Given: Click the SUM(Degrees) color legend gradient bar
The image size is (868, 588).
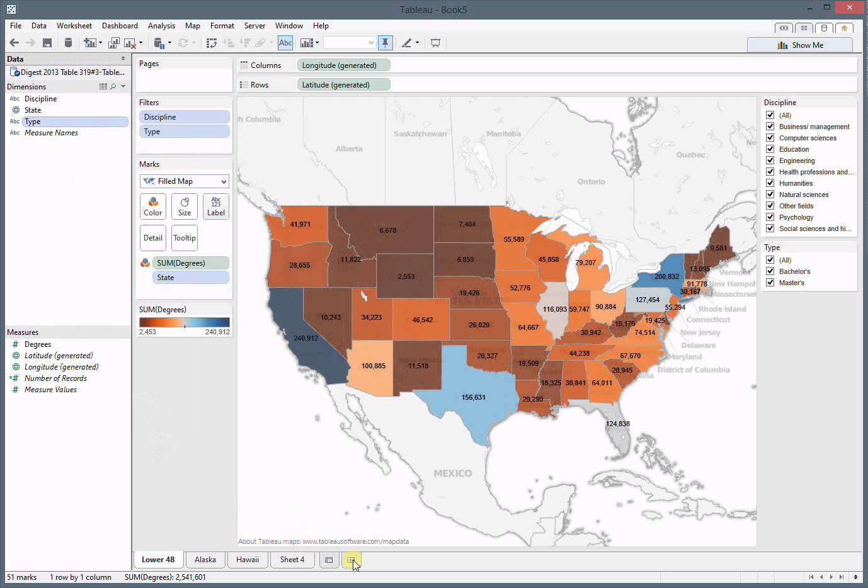Looking at the screenshot, I should pos(185,322).
